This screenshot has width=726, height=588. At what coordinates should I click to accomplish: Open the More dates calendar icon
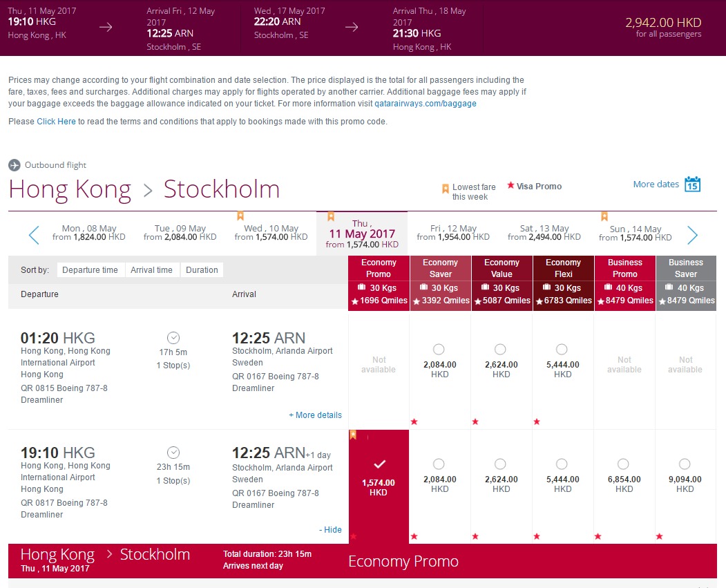click(x=692, y=184)
